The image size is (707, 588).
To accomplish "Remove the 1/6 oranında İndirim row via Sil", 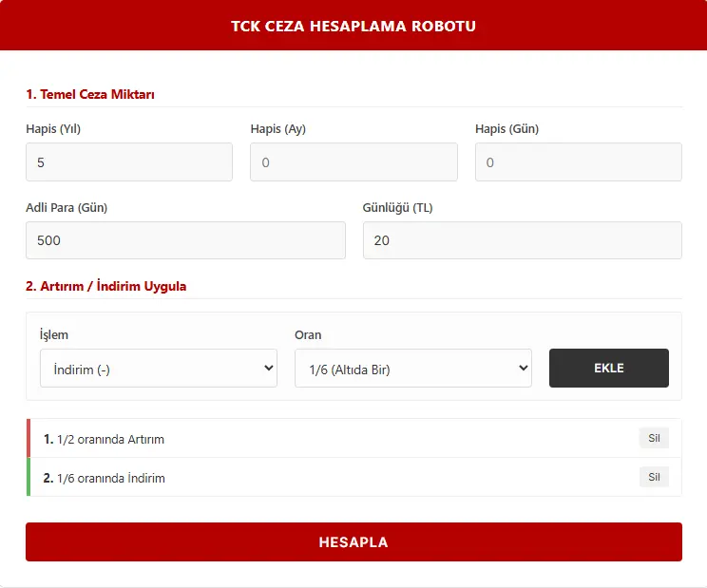I will point(654,477).
